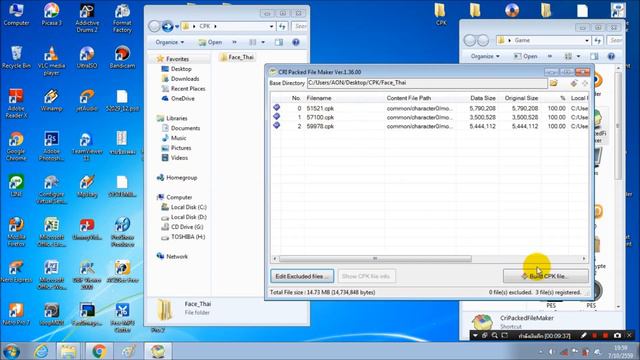Open help in the Game explorer window
This screenshot has width=640, height=360.
coord(611,56)
